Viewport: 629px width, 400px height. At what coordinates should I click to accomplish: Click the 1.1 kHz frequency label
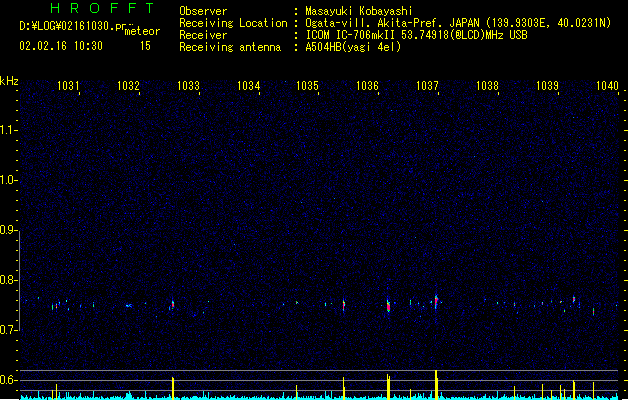coord(8,130)
